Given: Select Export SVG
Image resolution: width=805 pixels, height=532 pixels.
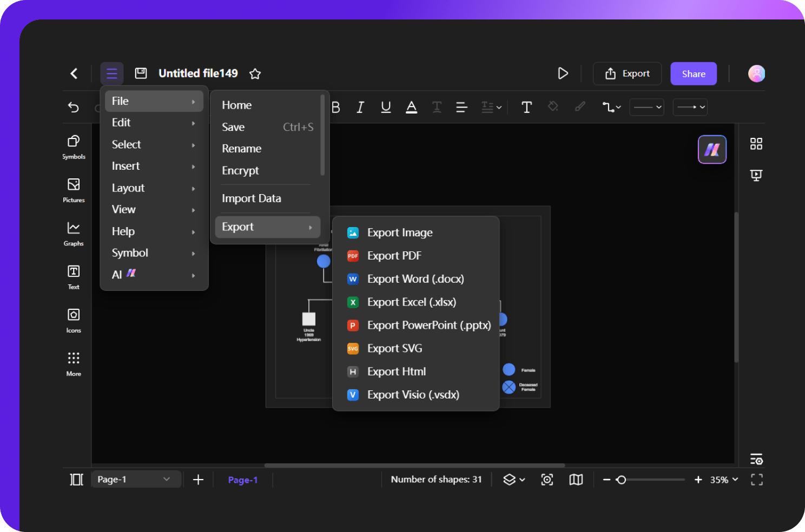Looking at the screenshot, I should 415,349.
